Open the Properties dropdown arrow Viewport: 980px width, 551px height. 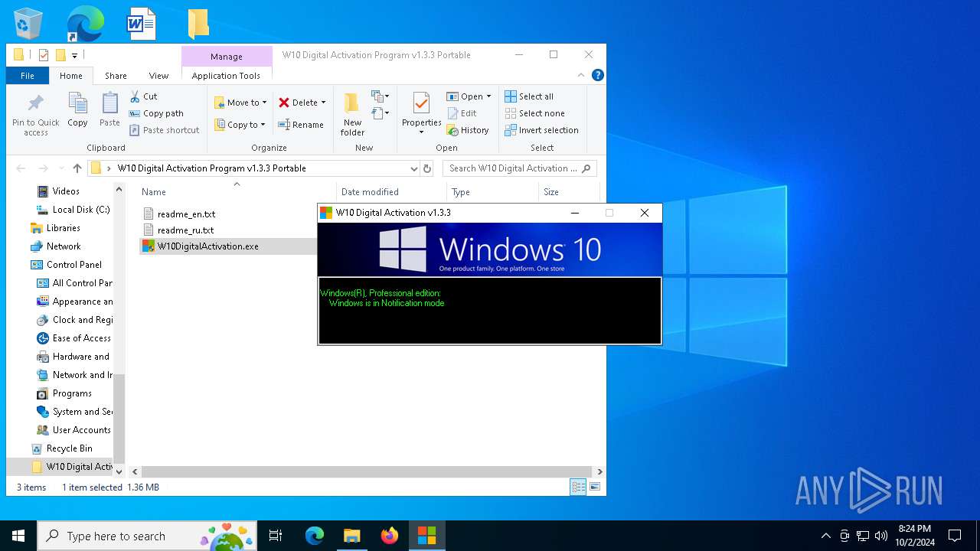[421, 132]
